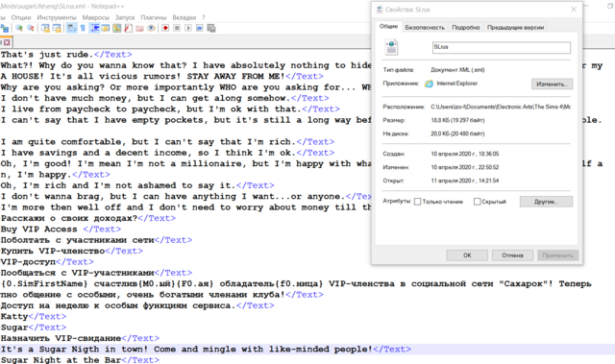Open the Инструменты menu
The width and height of the screenshot is (615, 364).
click(57, 17)
